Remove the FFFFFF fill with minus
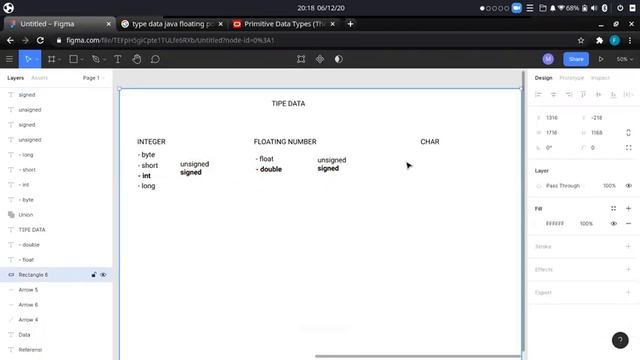Screen dimensions: 640x360 629,224
